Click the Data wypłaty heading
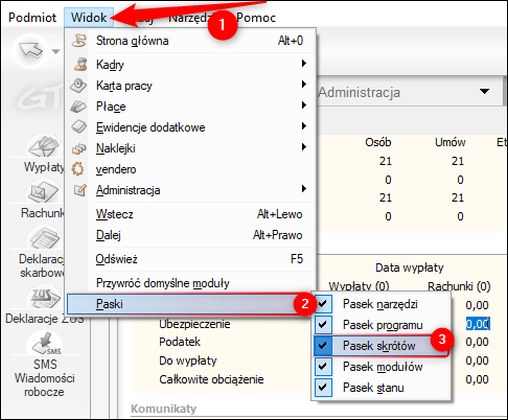This screenshot has height=420, width=508. [x=409, y=268]
